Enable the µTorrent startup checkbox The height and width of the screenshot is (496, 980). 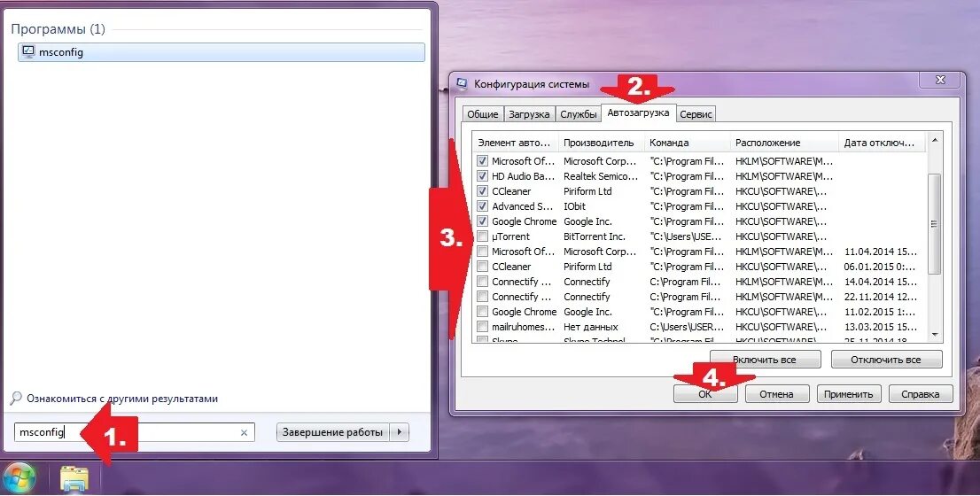(482, 236)
